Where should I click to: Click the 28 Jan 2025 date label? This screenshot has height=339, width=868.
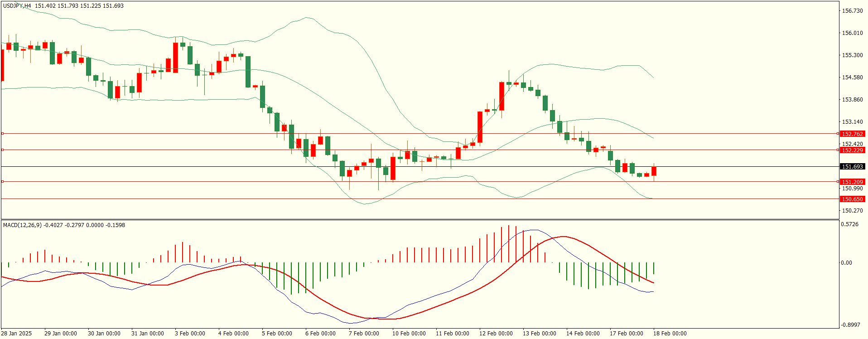(16, 334)
